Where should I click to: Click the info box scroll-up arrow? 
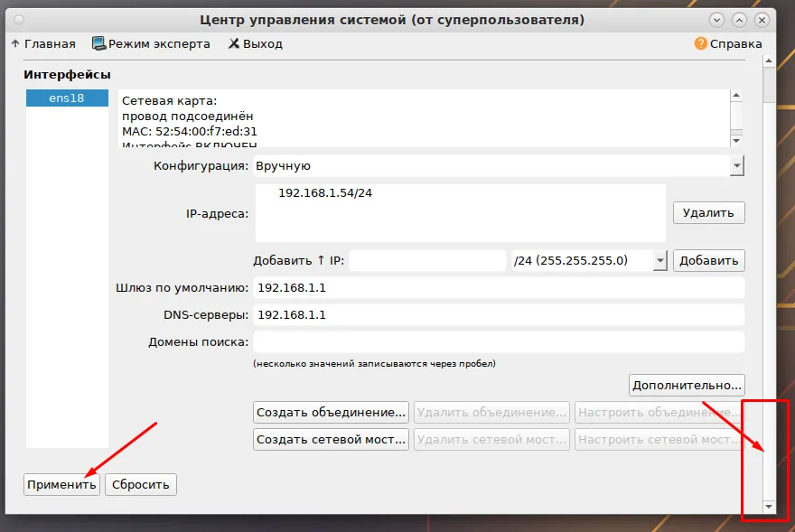(736, 96)
